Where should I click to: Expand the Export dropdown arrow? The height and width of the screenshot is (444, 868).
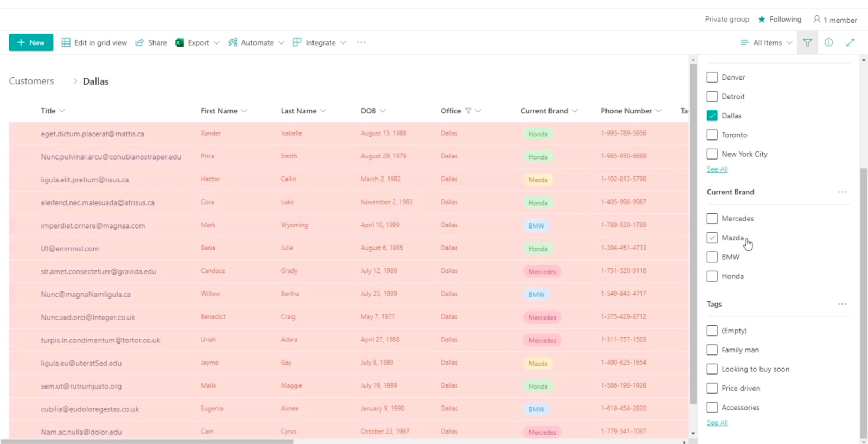[x=216, y=42]
